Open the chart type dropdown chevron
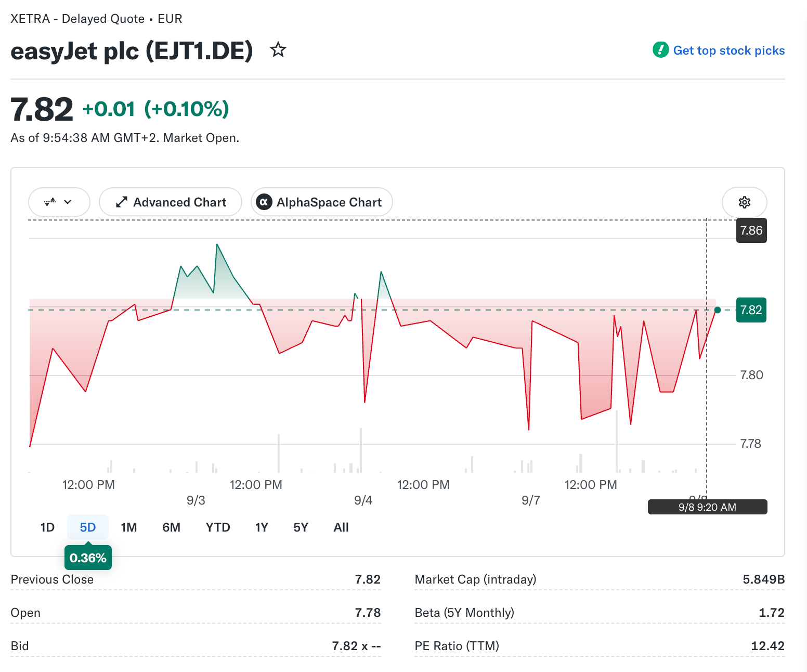The height and width of the screenshot is (672, 807). 68,202
